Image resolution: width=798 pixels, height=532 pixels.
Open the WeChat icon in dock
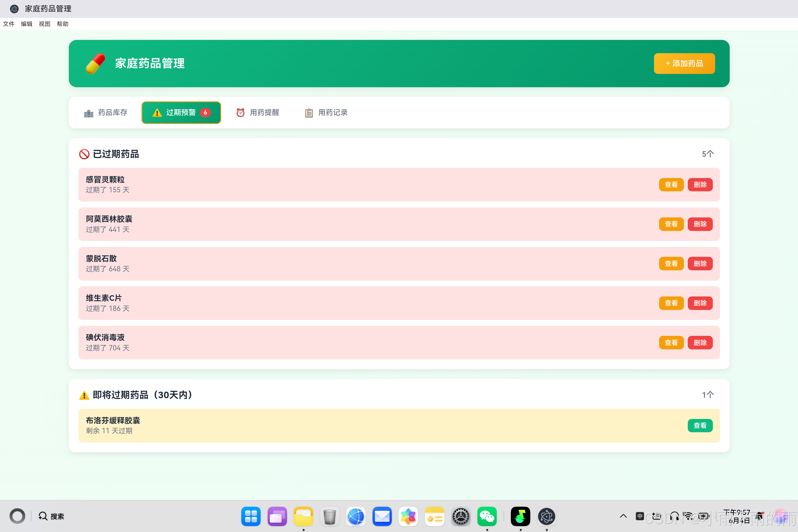tap(487, 516)
